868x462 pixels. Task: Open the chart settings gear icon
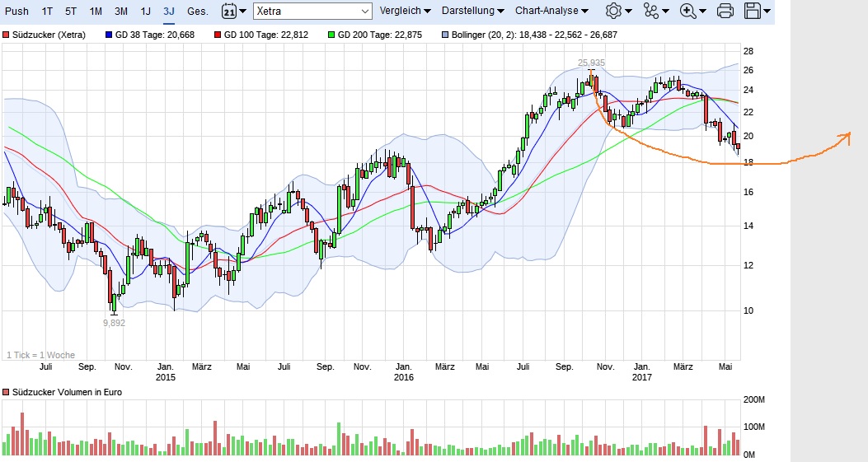(613, 11)
